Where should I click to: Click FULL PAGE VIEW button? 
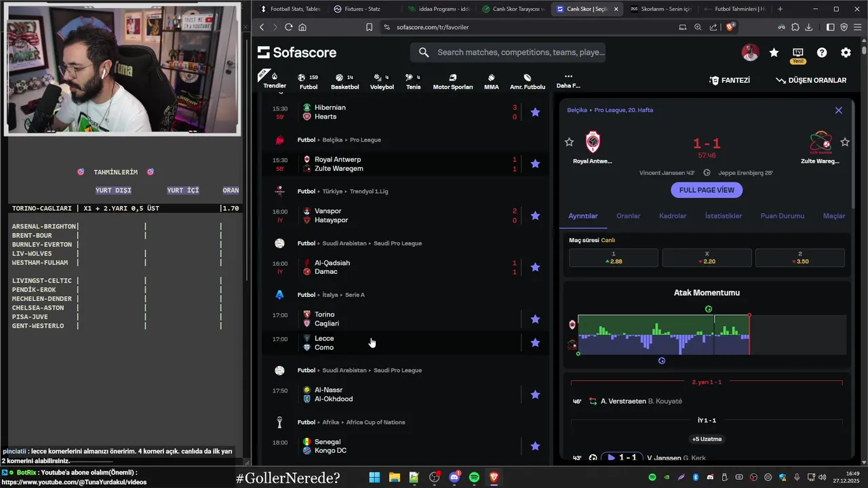707,190
